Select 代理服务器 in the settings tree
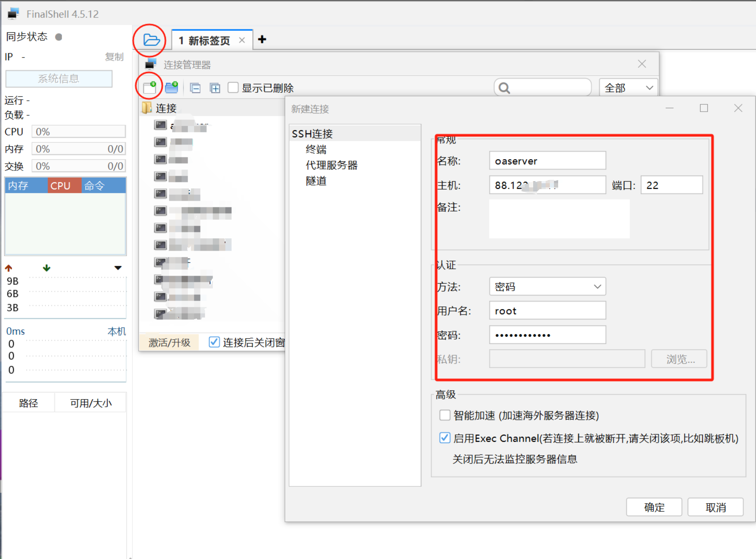Screen dimensions: 756x559 pyautogui.click(x=331, y=165)
